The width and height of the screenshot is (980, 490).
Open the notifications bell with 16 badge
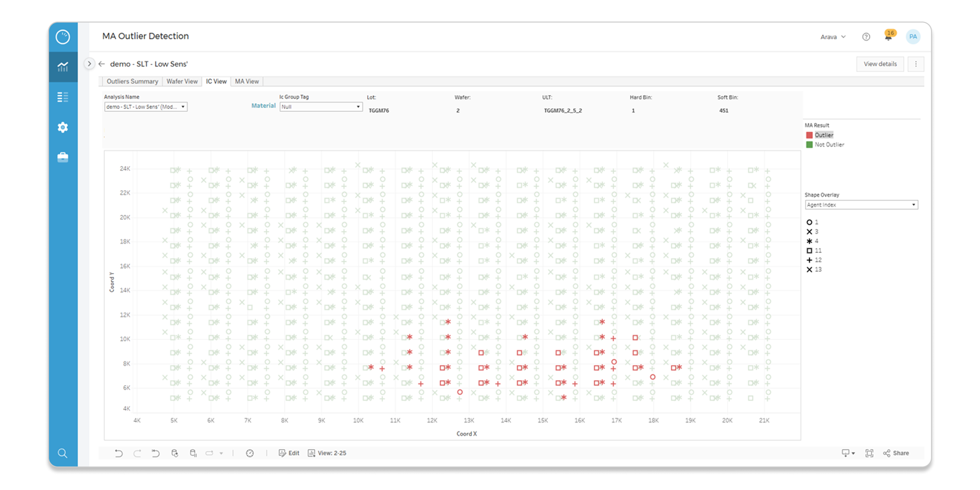pos(889,37)
